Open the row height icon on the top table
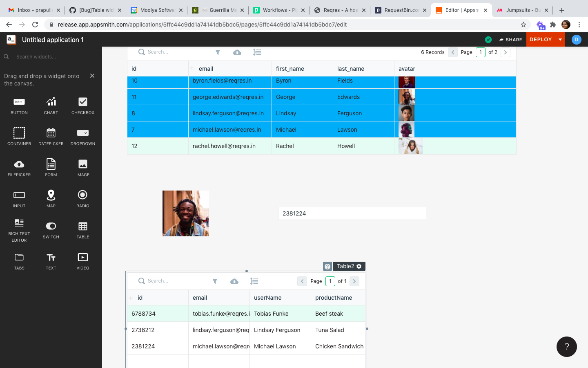Image resolution: width=588 pixels, height=368 pixels. (x=257, y=52)
